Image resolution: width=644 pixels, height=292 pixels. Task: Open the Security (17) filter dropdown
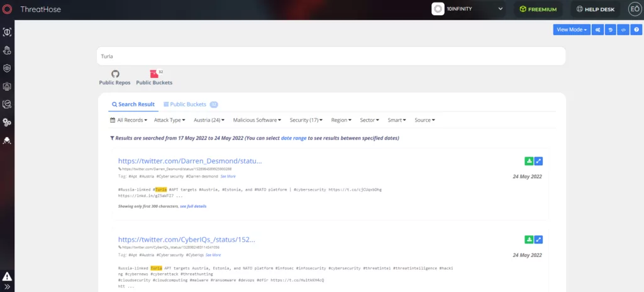[x=306, y=120]
